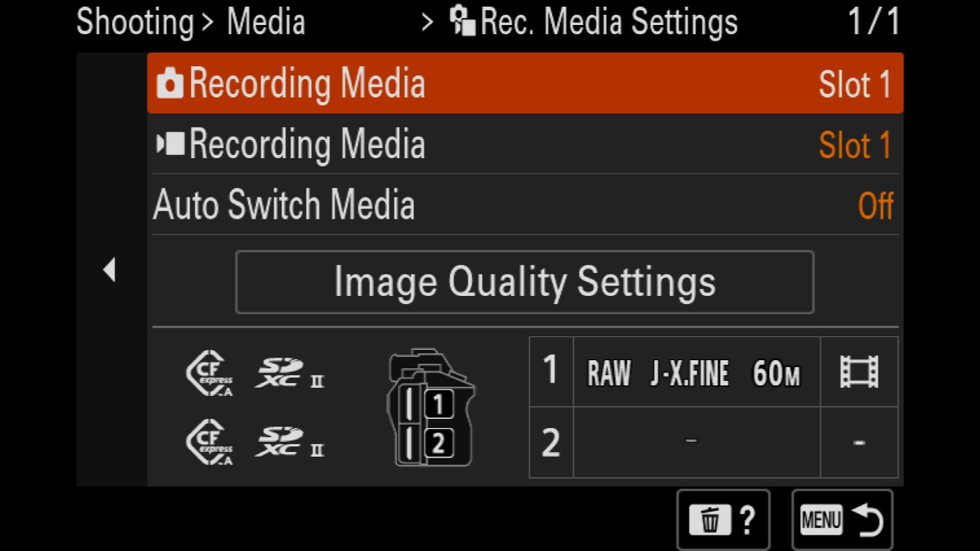Toggle Auto Switch Media setting

(525, 205)
